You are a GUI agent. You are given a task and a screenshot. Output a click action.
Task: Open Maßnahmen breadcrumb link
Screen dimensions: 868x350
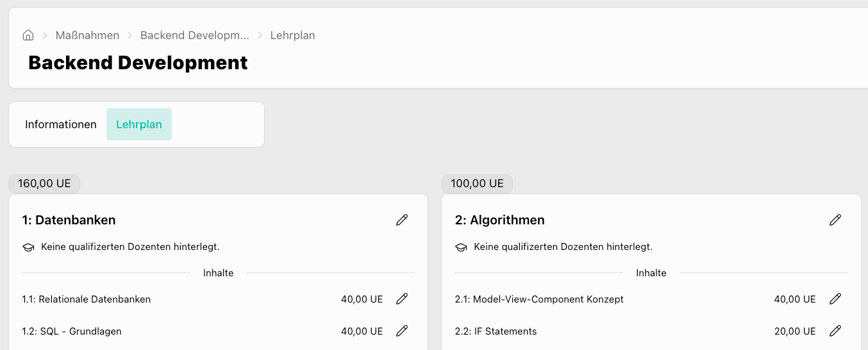tap(87, 35)
